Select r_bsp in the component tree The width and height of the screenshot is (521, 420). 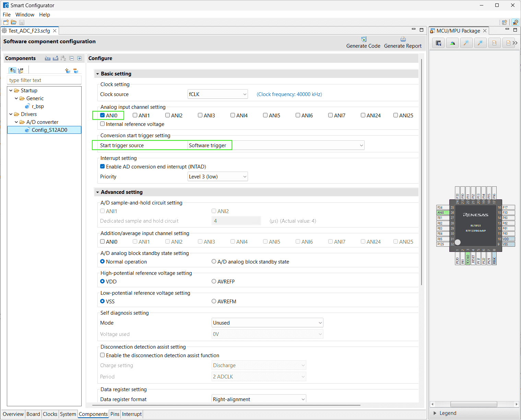[38, 106]
